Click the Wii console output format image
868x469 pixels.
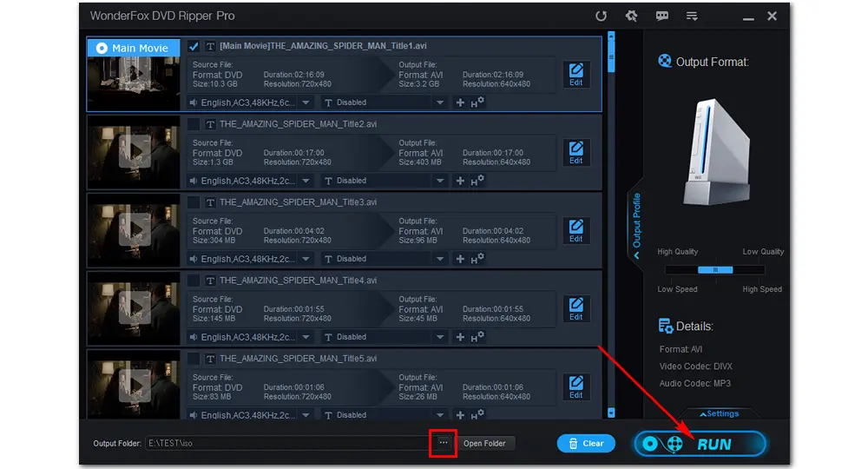[x=717, y=152]
